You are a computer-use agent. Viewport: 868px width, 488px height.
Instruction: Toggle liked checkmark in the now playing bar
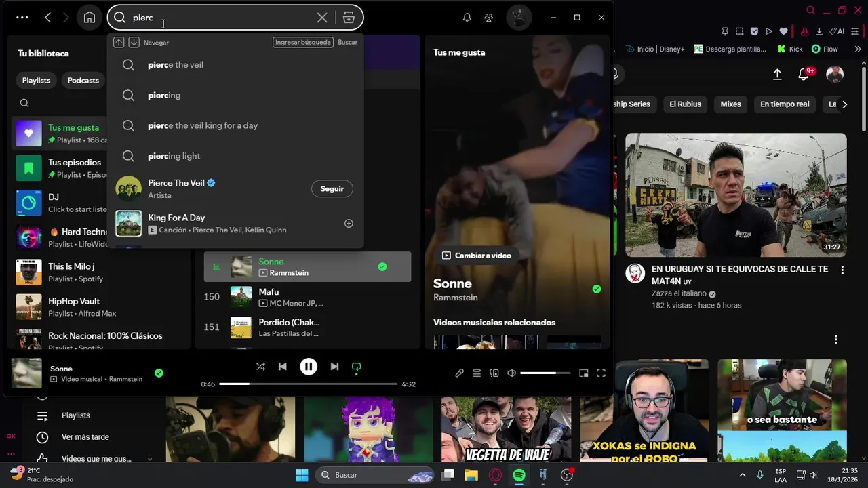(x=159, y=373)
